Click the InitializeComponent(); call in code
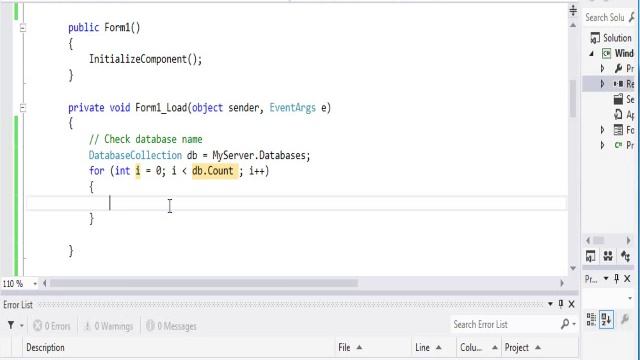The width and height of the screenshot is (640, 360). tap(145, 59)
